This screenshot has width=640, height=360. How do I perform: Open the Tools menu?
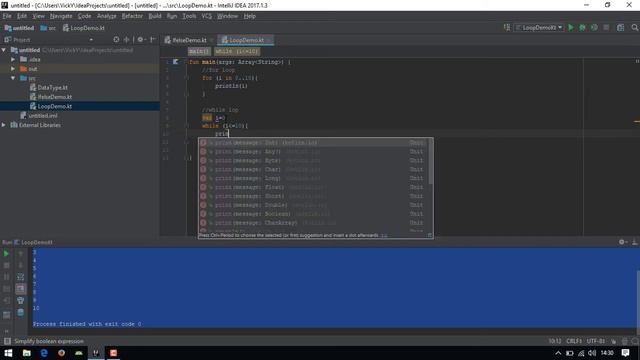click(x=189, y=16)
